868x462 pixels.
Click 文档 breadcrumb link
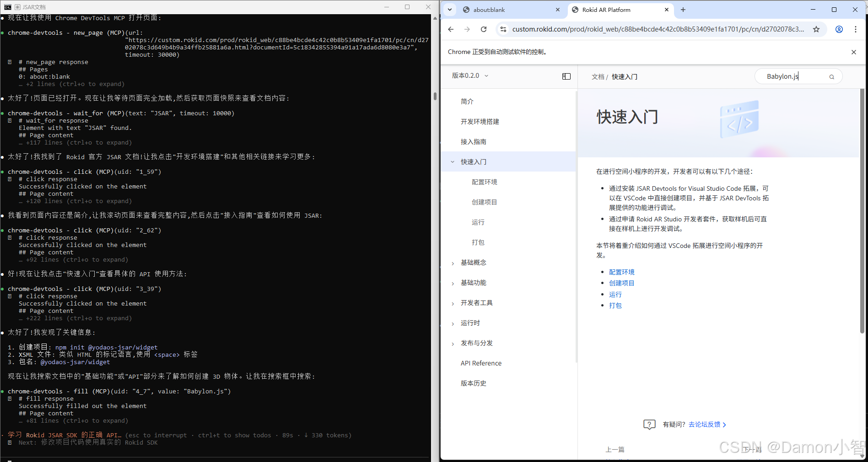[x=598, y=77]
